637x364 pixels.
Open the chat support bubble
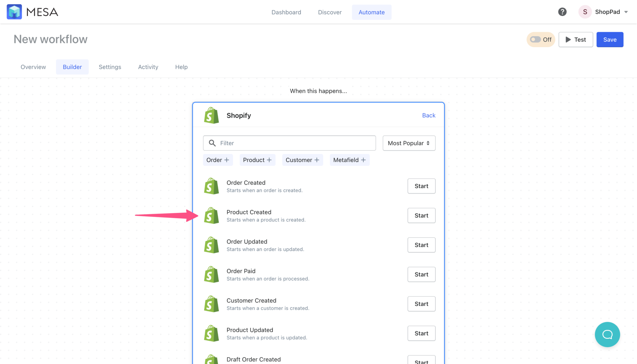(607, 334)
